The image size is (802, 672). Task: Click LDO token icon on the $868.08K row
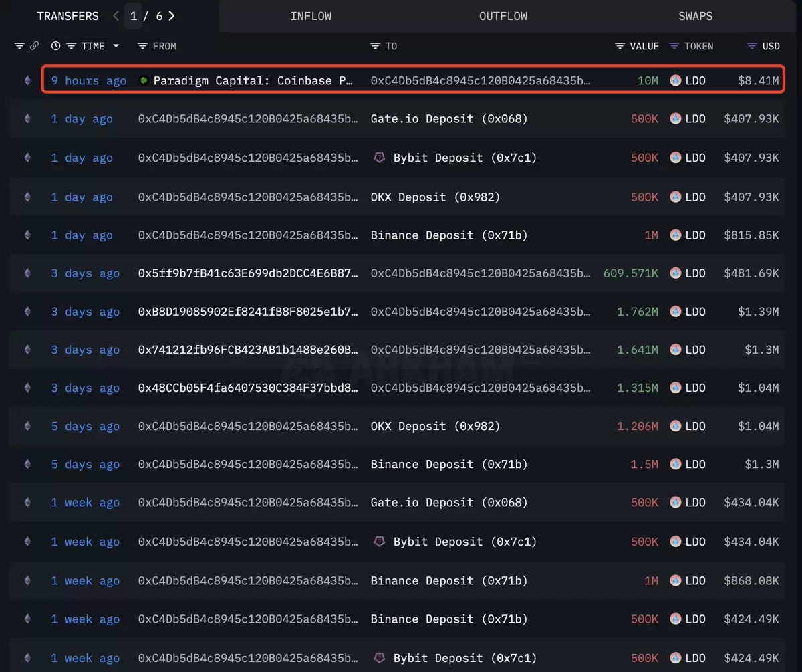pyautogui.click(x=676, y=581)
